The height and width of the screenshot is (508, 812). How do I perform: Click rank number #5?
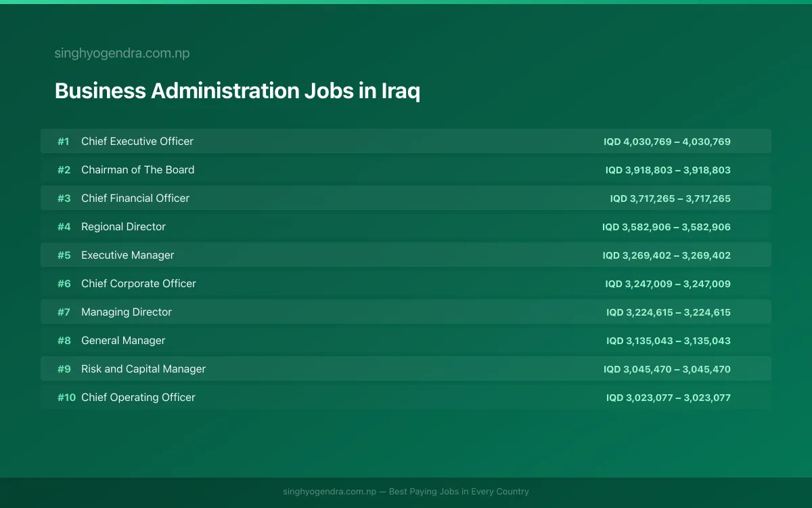64,255
